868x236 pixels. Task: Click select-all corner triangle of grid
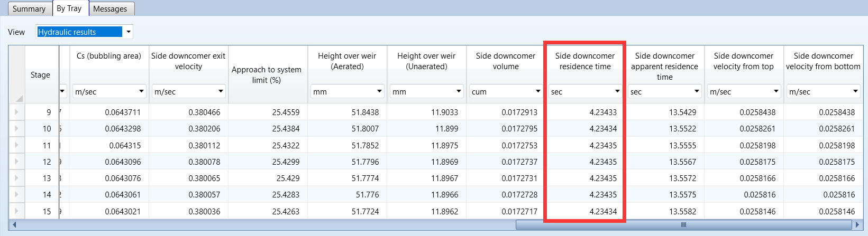tap(19, 98)
